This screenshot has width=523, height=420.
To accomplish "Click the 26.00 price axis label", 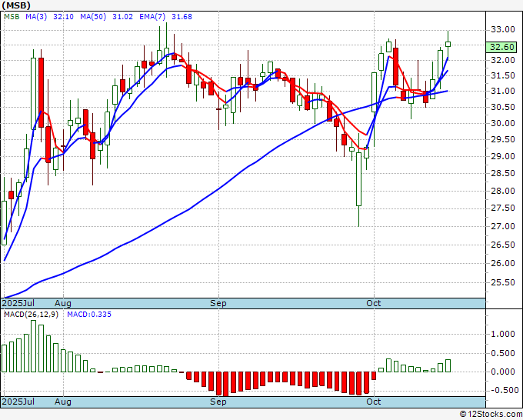I will (x=503, y=263).
